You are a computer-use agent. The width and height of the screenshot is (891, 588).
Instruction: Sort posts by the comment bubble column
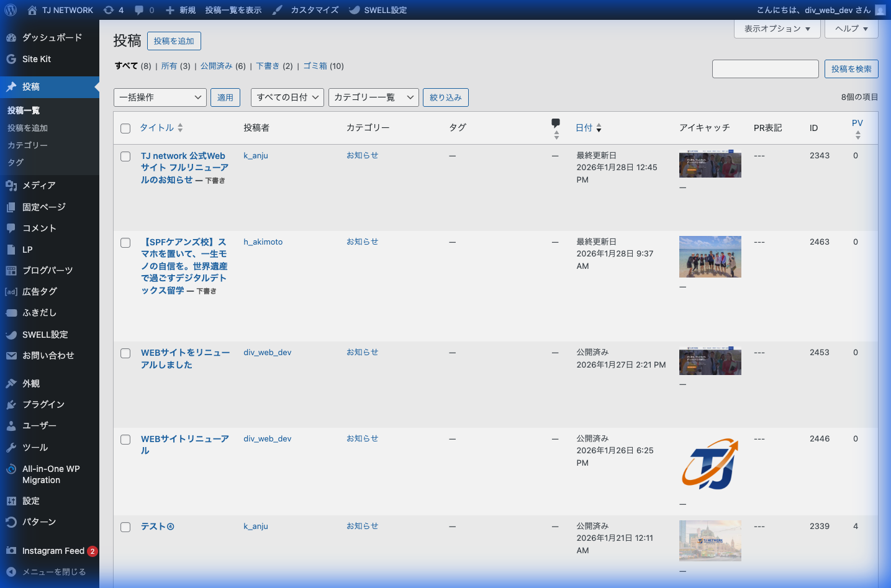(556, 128)
